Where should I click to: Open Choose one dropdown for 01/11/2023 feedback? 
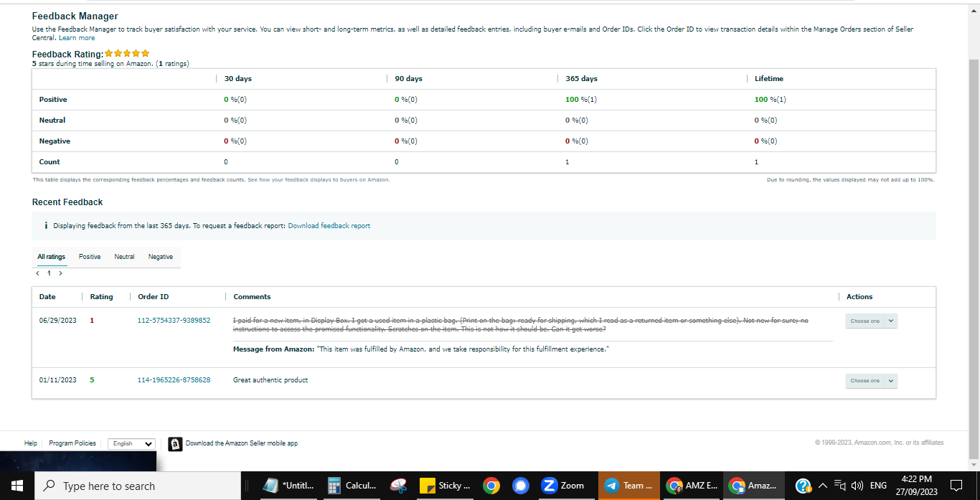click(x=871, y=381)
